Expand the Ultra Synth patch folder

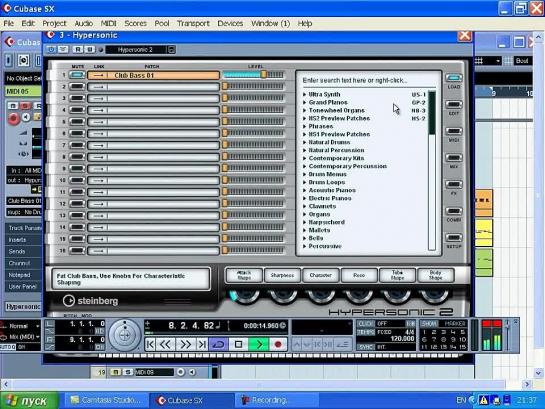tap(304, 95)
